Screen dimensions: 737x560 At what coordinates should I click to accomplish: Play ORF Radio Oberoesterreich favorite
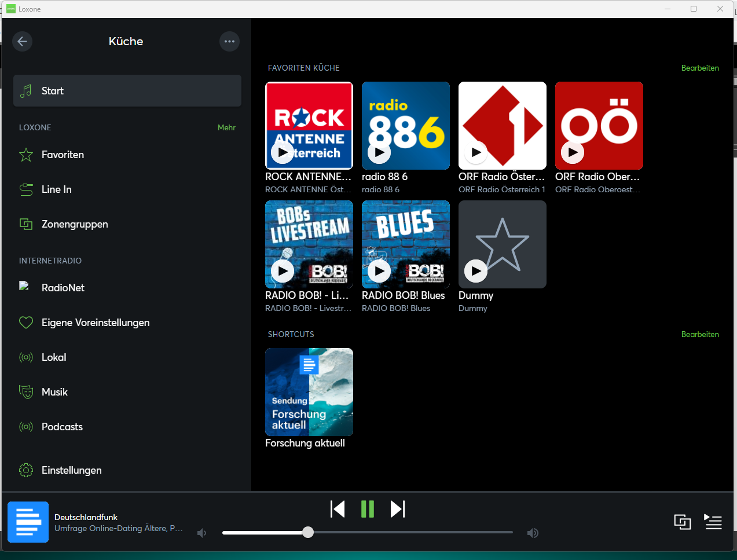click(573, 152)
